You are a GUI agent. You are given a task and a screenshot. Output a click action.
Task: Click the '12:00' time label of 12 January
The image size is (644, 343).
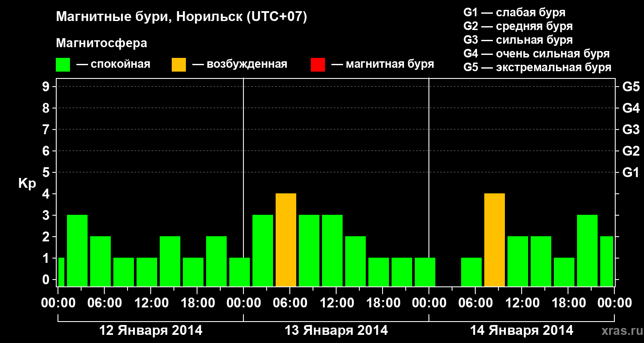pyautogui.click(x=151, y=303)
